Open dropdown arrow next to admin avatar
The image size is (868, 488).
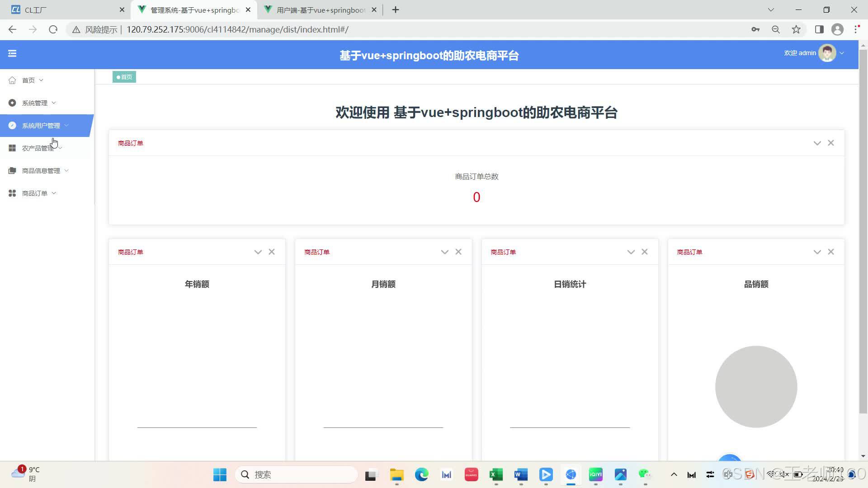tap(842, 53)
